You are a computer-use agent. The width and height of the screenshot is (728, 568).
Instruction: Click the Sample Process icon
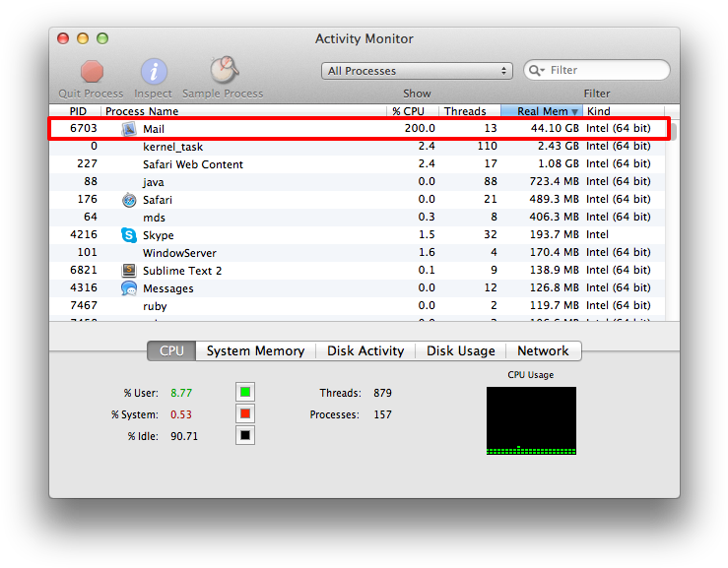pos(225,70)
